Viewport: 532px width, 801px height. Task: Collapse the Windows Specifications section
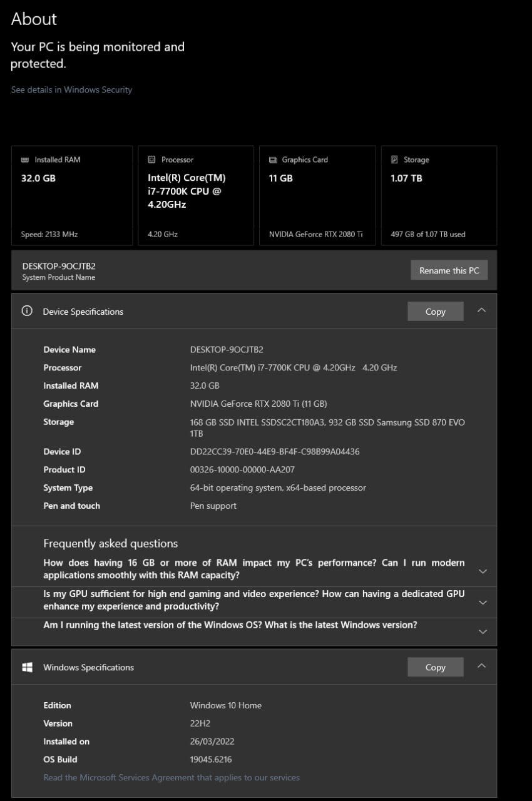point(481,666)
